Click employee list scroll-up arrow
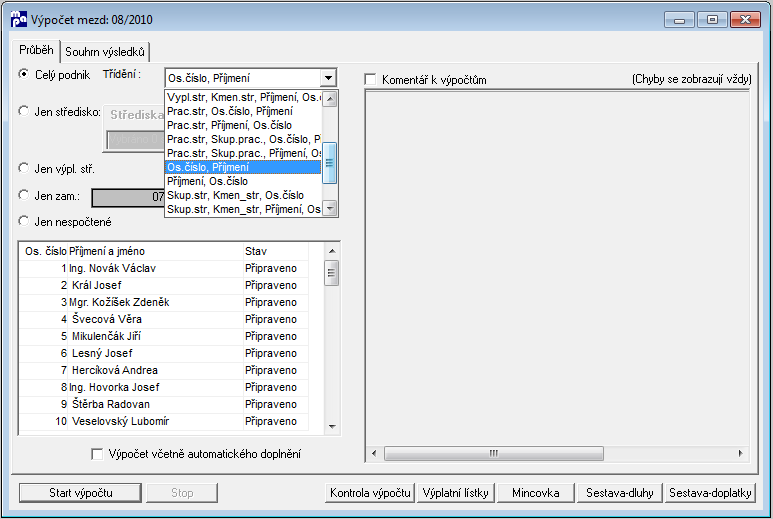This screenshot has width=773, height=519. coord(332,251)
